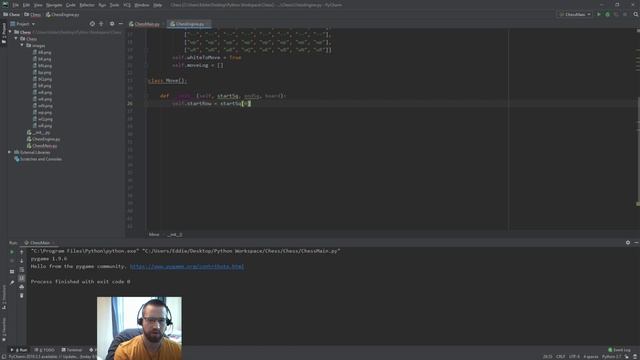Click the expand/collapse all icon in Project toolbar
Image resolution: width=640 pixels, height=360 pixels.
(x=101, y=24)
